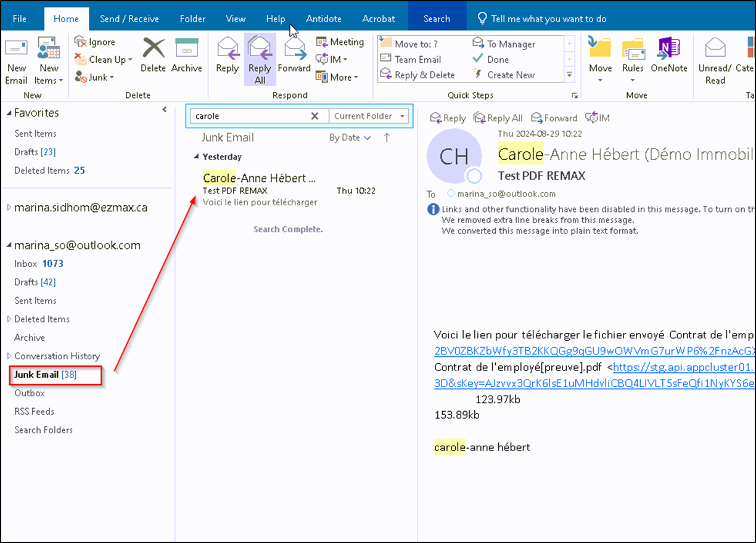The height and width of the screenshot is (543, 756).
Task: Open the Send / Receive tab
Action: pos(129,18)
